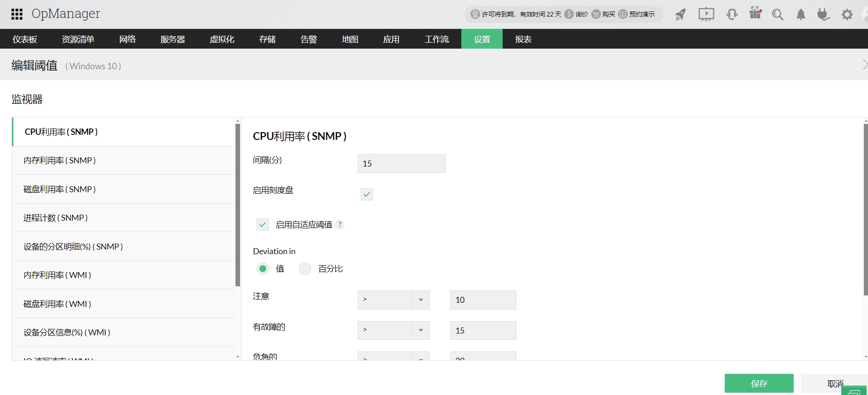Open the headset support icon
This screenshot has height=395, width=868.
point(732,15)
